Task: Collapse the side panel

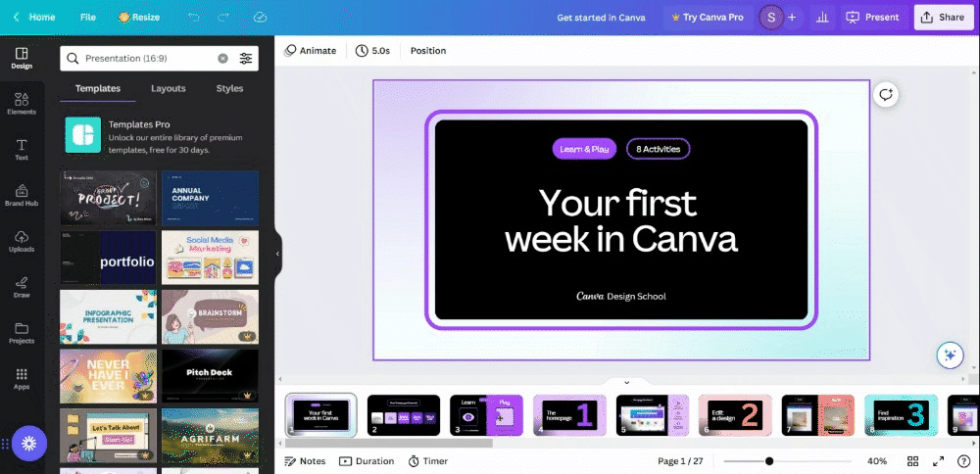Action: click(x=278, y=254)
